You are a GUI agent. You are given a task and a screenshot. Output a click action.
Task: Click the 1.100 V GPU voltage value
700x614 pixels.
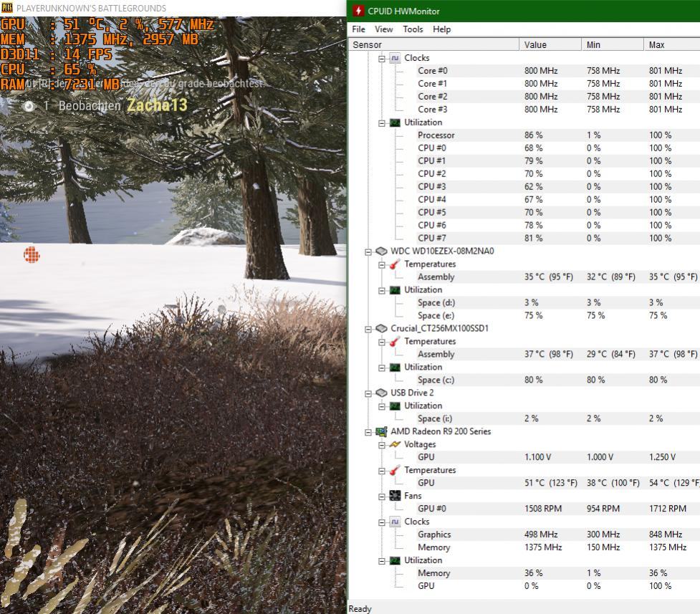pos(537,457)
